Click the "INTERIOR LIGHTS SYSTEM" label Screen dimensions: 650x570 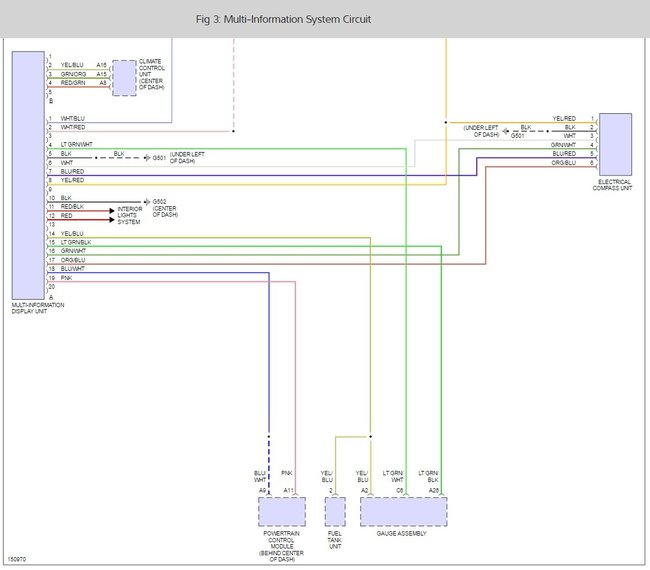point(130,216)
